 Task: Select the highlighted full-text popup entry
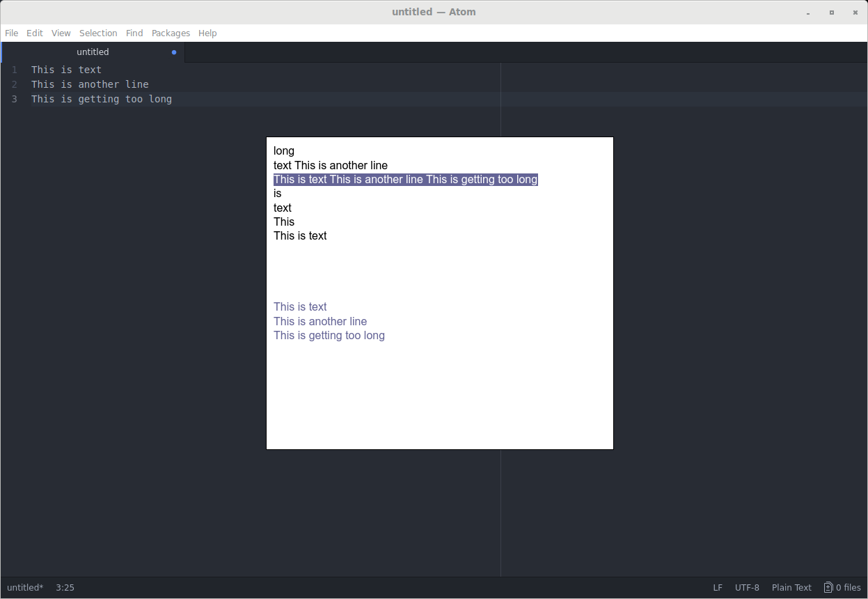pyautogui.click(x=406, y=180)
